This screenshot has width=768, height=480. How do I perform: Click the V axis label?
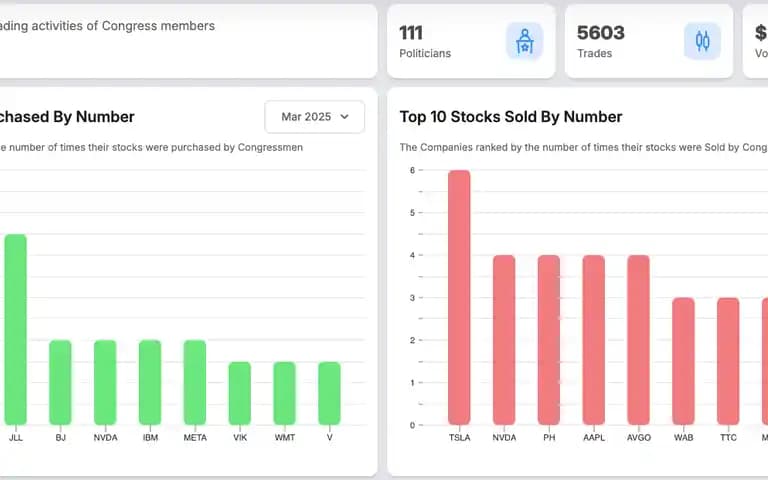[329, 437]
